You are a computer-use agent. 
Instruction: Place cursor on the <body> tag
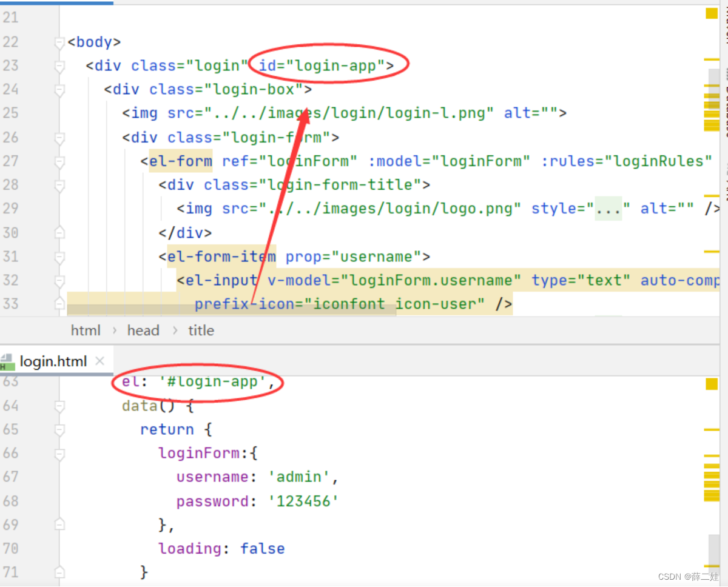point(94,42)
